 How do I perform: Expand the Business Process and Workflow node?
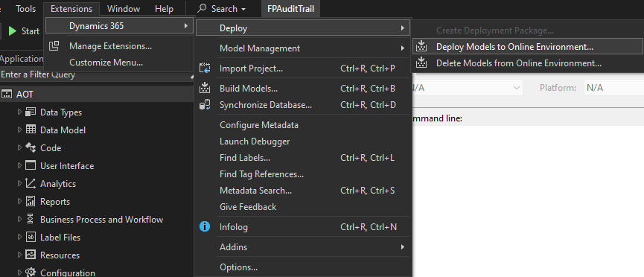(x=19, y=219)
